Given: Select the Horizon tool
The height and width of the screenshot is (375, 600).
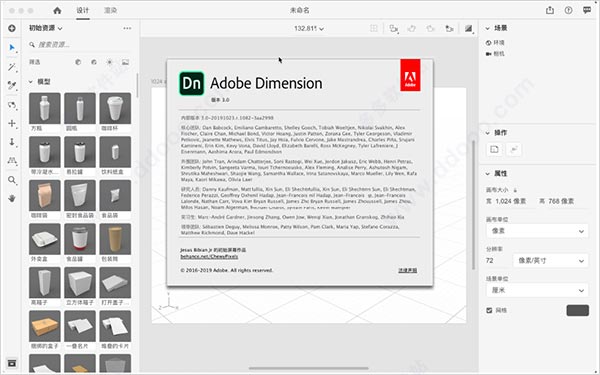Looking at the screenshot, I should (x=12, y=161).
